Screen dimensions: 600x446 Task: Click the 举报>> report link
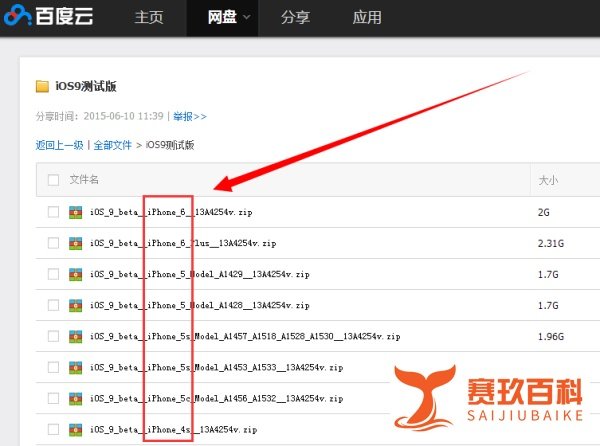[190, 116]
